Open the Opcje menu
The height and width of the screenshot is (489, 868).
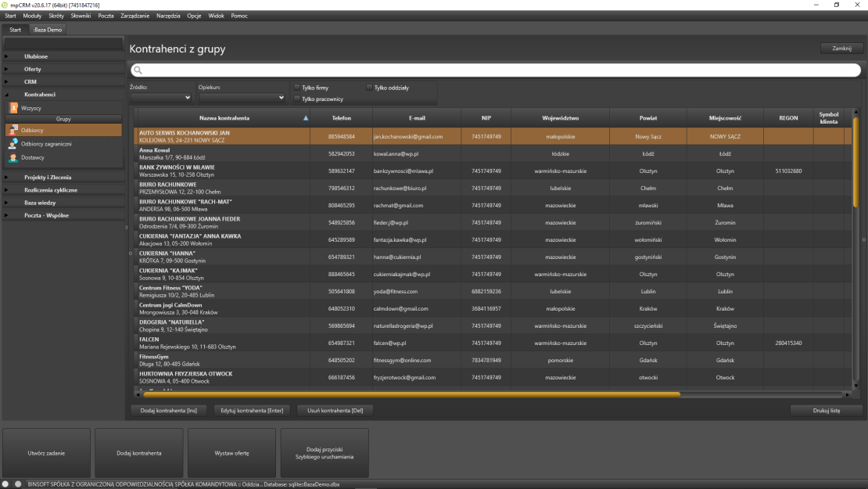coord(194,16)
